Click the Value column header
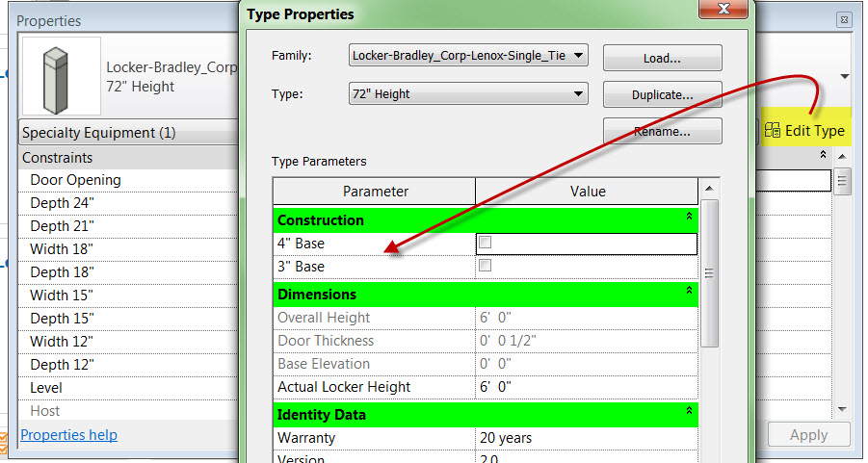868x463 pixels. pyautogui.click(x=587, y=192)
